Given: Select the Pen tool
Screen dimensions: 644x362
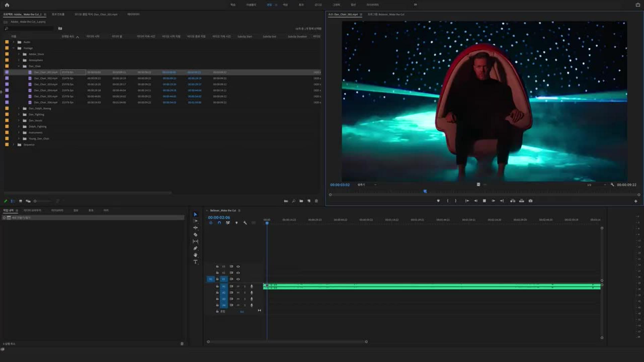Looking at the screenshot, I should coord(195,248).
